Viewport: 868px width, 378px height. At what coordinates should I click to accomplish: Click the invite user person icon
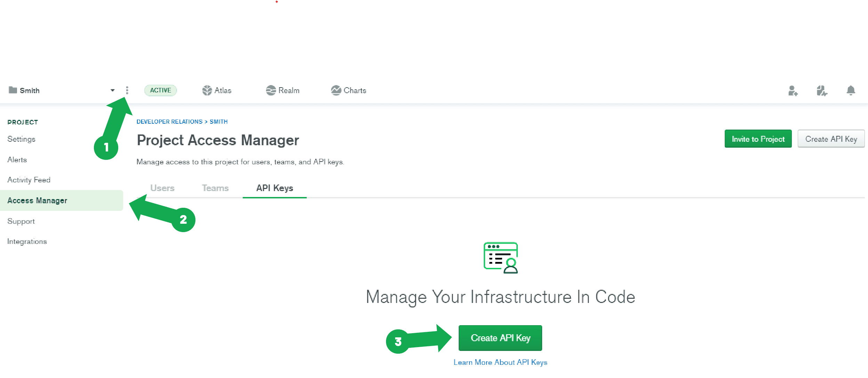[793, 91]
